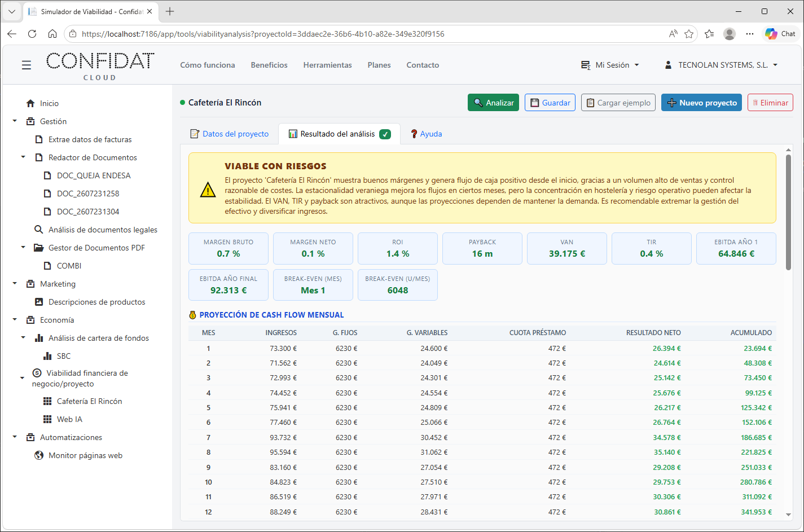
Task: Open the COMBI tree item
Action: point(69,266)
